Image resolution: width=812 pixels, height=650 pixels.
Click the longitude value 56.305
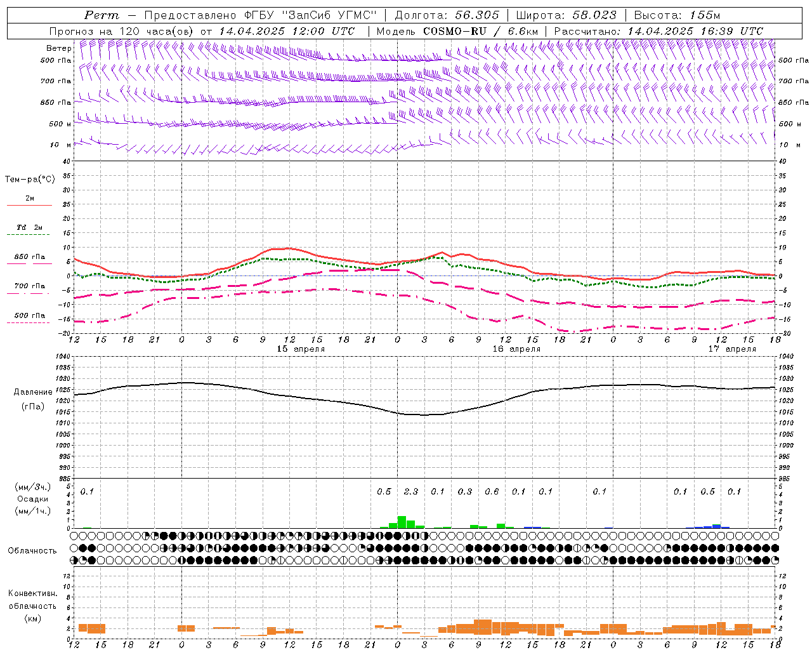[477, 15]
